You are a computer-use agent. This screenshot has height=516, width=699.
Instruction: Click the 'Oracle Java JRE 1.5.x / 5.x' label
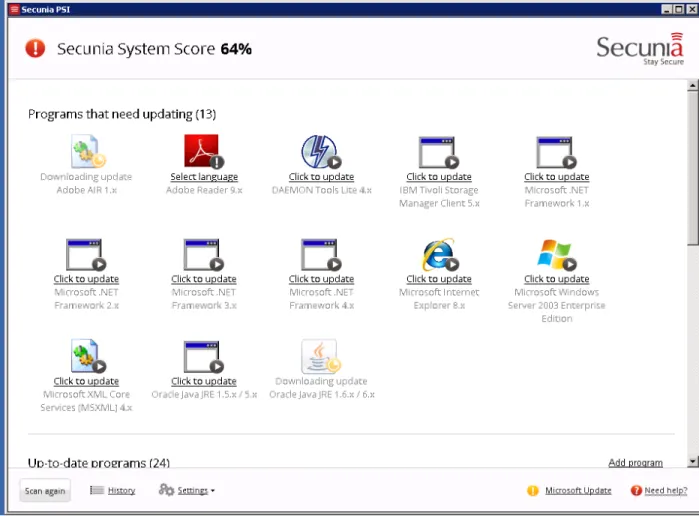204,394
